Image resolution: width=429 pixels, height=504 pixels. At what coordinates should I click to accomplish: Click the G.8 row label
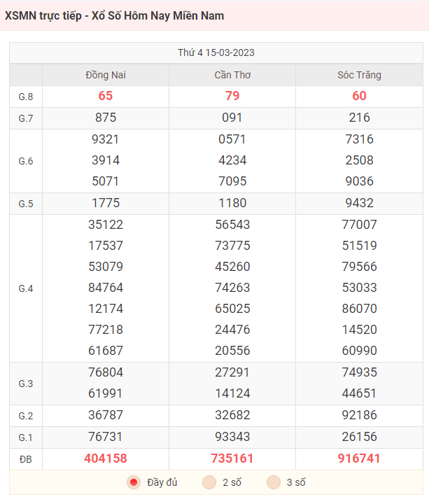pos(26,97)
